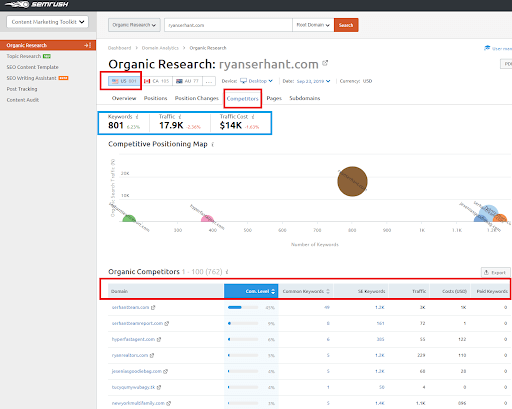Sort by Com. Level column header
This screenshot has height=409, width=512.
click(x=251, y=291)
